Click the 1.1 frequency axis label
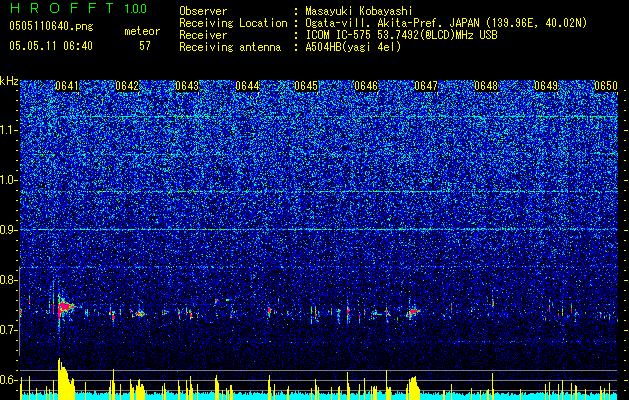Image resolution: width=629 pixels, height=400 pixels. click(x=8, y=130)
